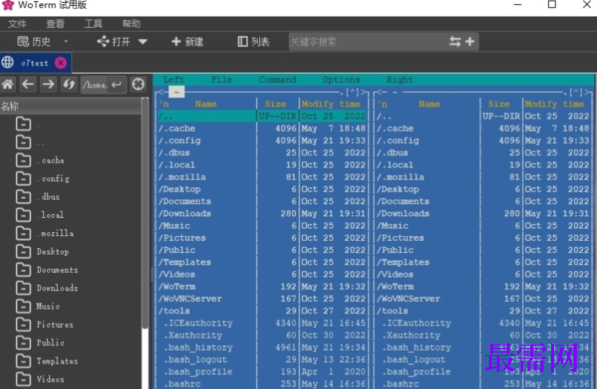Select .Xauthority in right panel
The height and width of the screenshot is (389, 597).
click(483, 335)
